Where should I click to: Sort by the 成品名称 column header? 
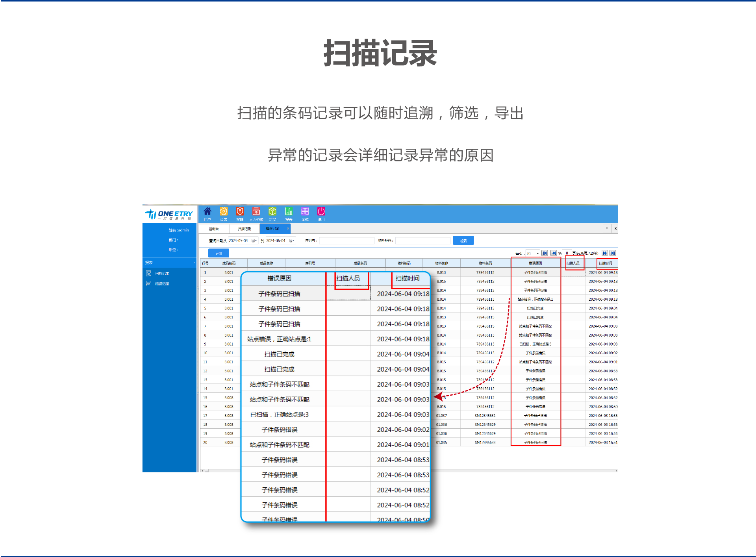click(x=267, y=263)
